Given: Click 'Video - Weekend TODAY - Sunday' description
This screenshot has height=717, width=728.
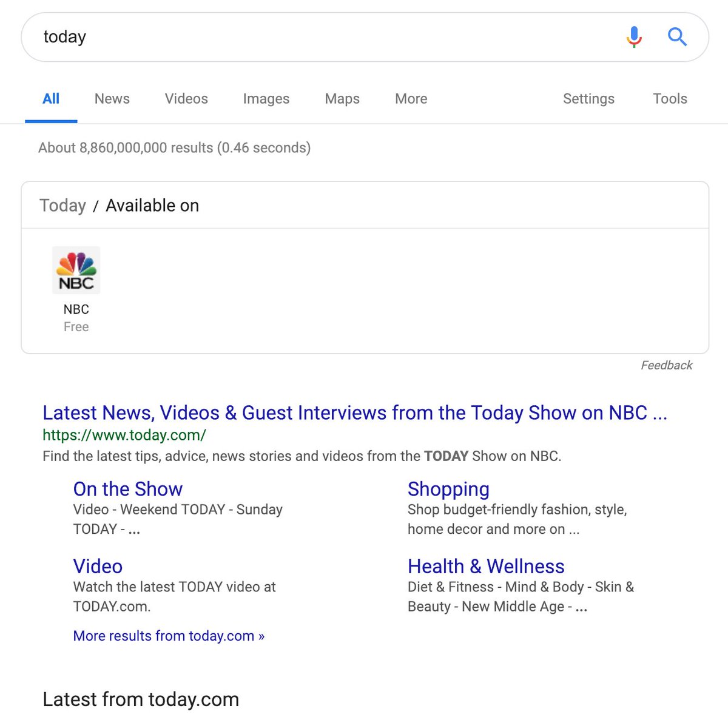Looking at the screenshot, I should pos(178,519).
